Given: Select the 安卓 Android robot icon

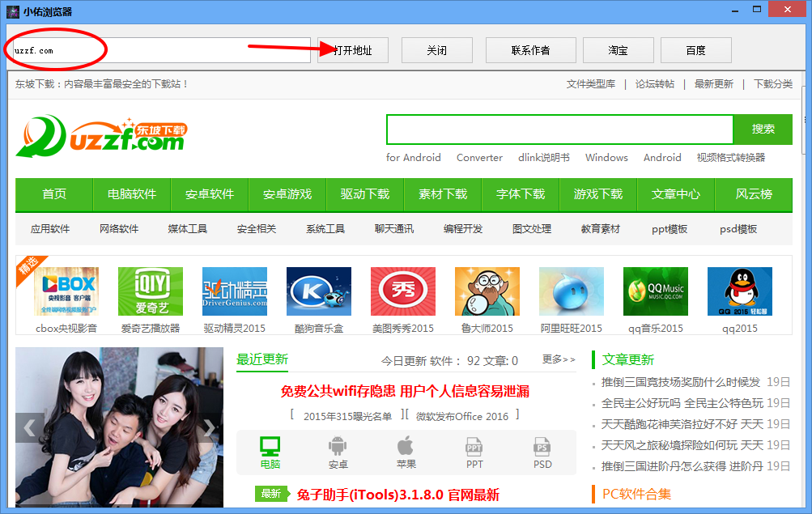Looking at the screenshot, I should (338, 446).
